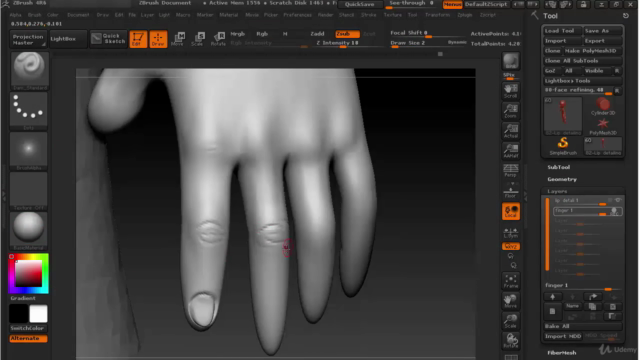Viewport: 640px width, 360px height.
Task: Select the PolyMesh3D star tool
Action: (603, 127)
